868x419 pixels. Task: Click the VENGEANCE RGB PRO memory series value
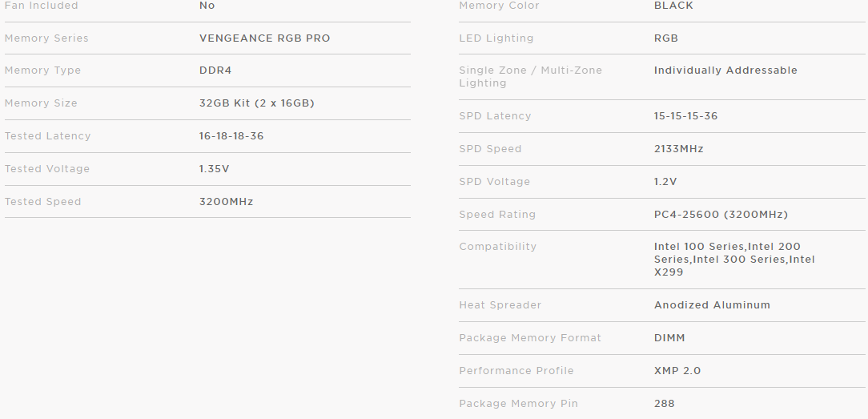pyautogui.click(x=264, y=38)
